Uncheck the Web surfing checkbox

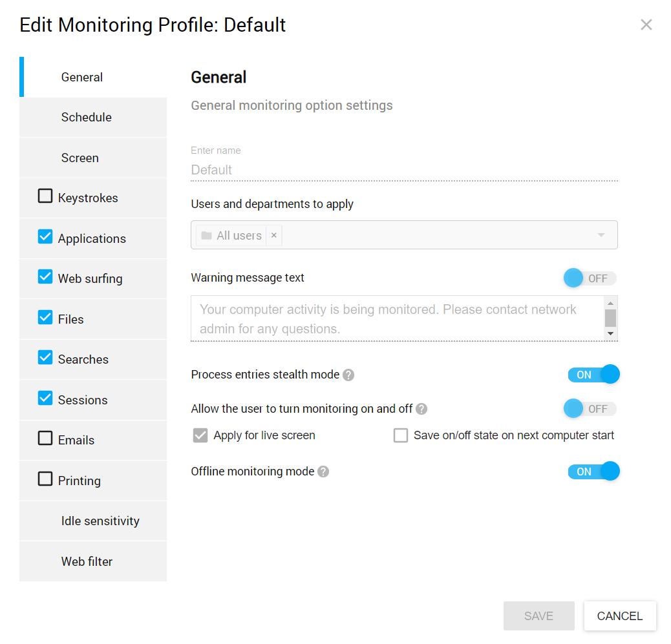click(45, 276)
